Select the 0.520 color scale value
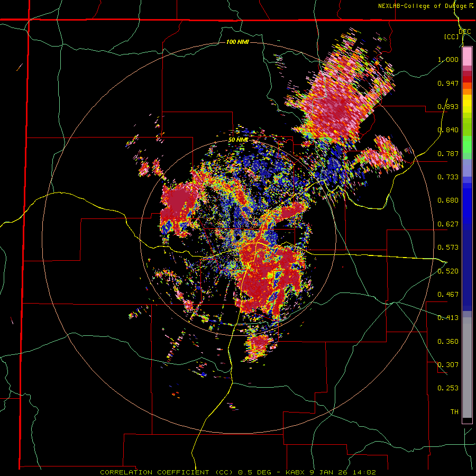The image size is (476, 476). pyautogui.click(x=448, y=271)
